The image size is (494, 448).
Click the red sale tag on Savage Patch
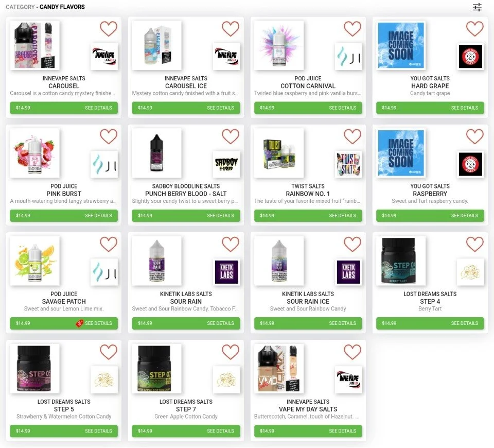tap(79, 323)
